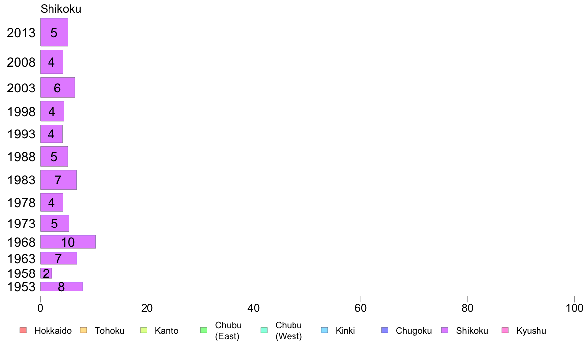Click the Kyushu legend text label
Screen dimensions: 588x364
point(531,331)
